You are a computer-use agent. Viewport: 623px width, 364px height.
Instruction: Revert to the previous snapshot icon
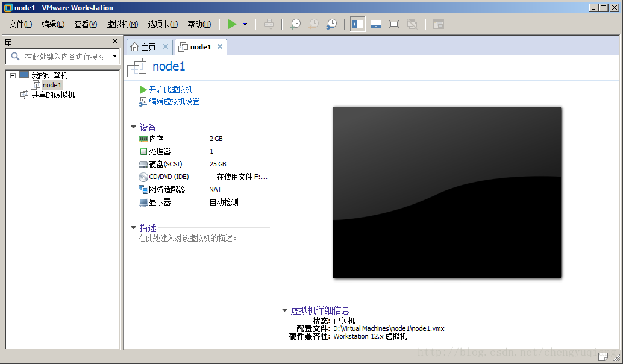click(313, 24)
